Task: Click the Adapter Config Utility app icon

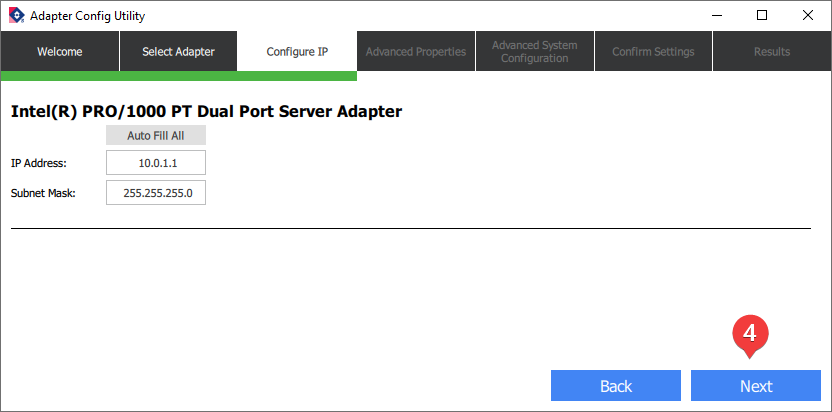Action: pos(16,15)
